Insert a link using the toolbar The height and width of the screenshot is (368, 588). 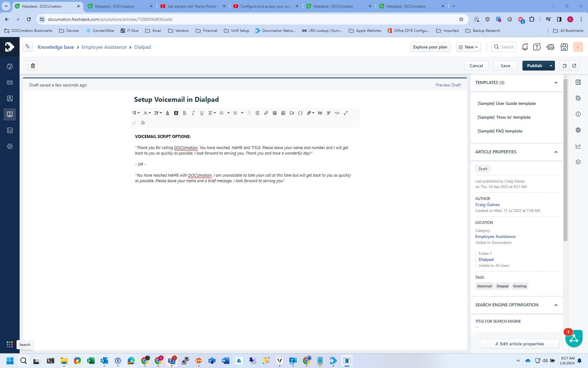[x=266, y=113]
